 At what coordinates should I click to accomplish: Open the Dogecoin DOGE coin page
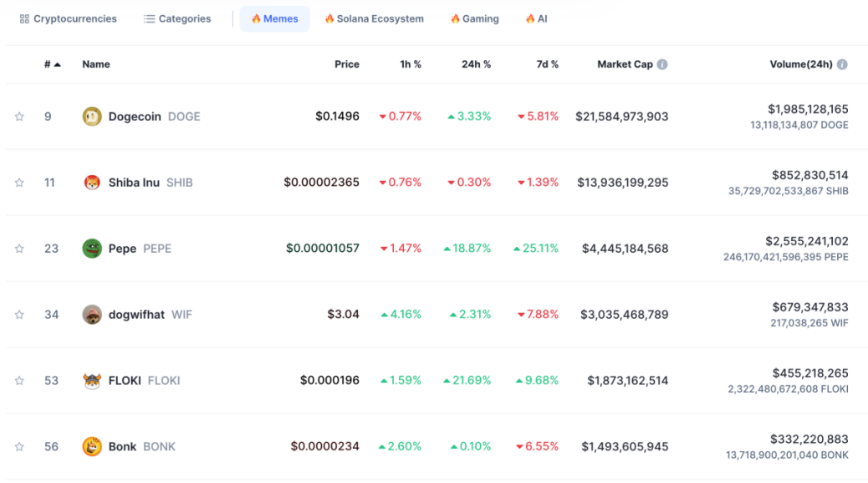click(154, 116)
